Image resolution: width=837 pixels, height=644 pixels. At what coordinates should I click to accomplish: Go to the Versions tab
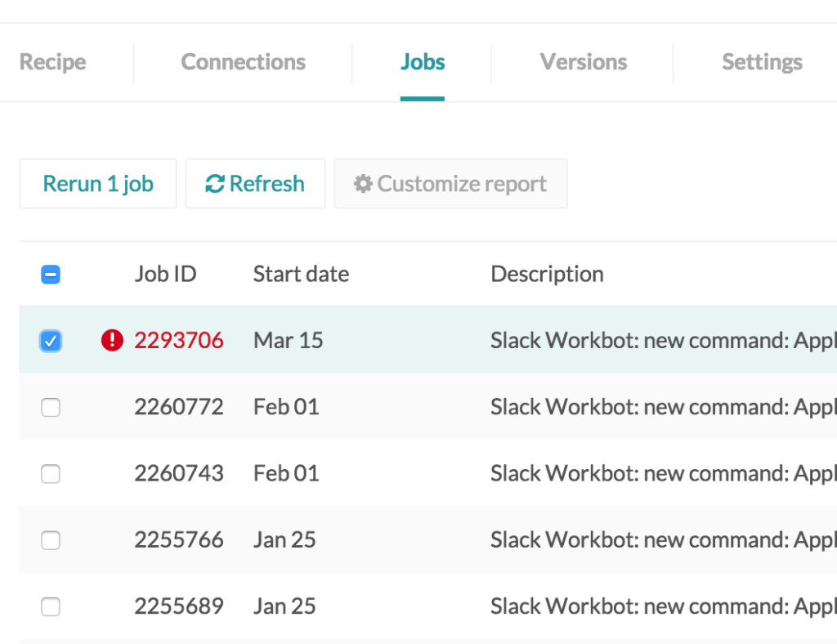coord(583,62)
